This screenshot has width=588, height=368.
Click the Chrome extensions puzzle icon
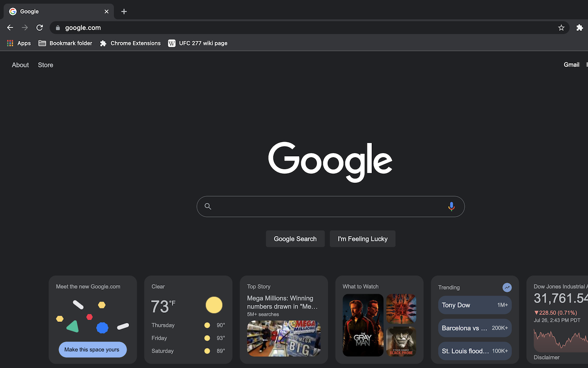(x=580, y=28)
